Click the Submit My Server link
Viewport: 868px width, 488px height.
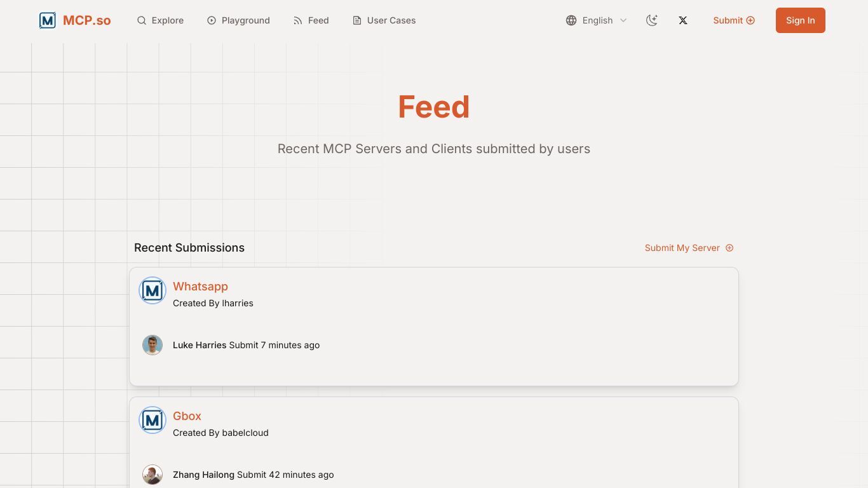point(689,248)
